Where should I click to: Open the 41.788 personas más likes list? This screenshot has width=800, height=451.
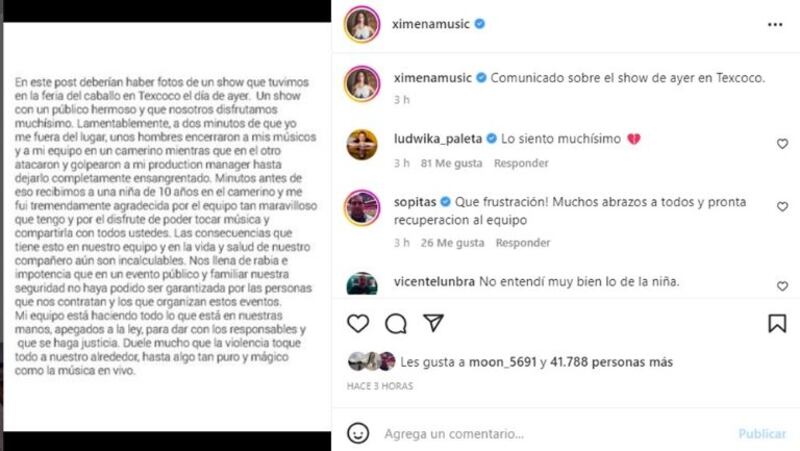pyautogui.click(x=611, y=362)
